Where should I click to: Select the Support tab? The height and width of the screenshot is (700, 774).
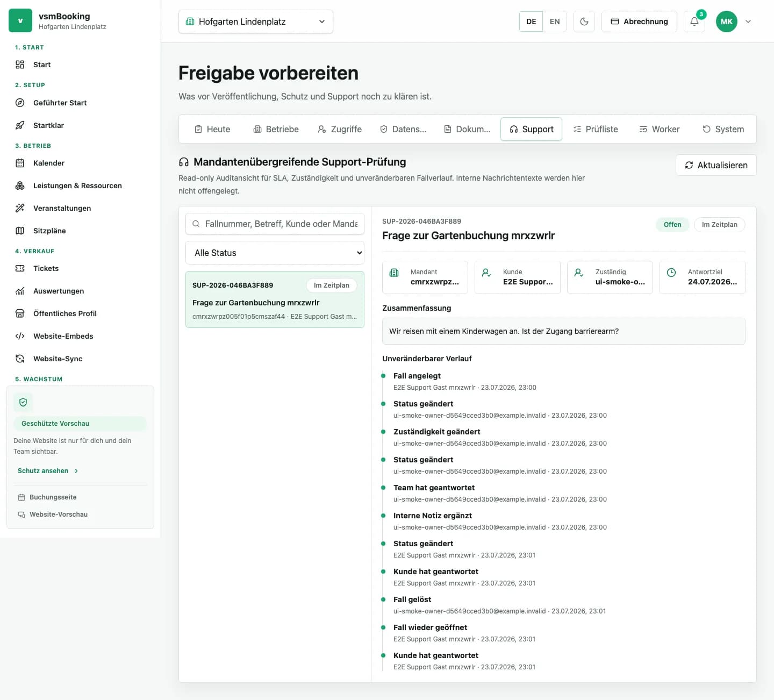point(532,129)
